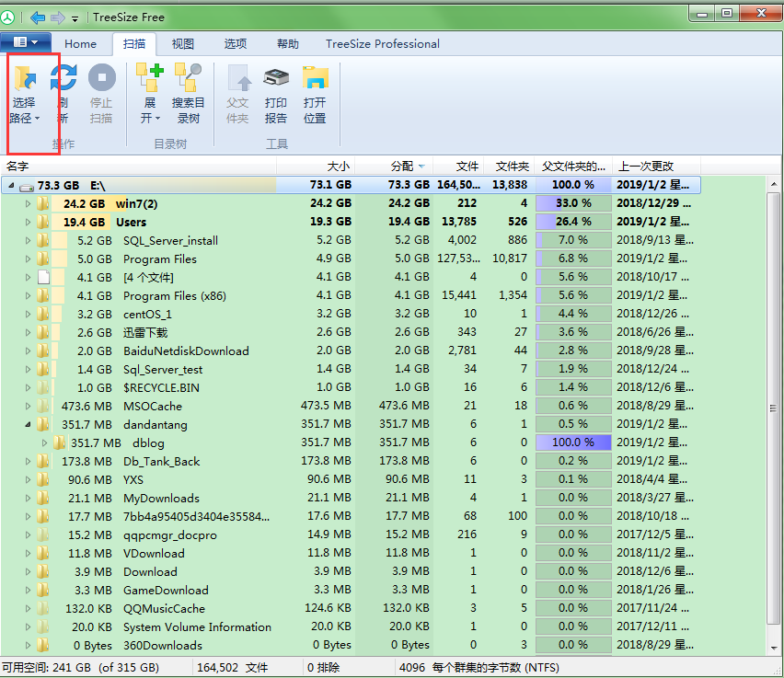The width and height of the screenshot is (784, 678).
Task: Open the blue application file menu button
Action: click(x=25, y=43)
